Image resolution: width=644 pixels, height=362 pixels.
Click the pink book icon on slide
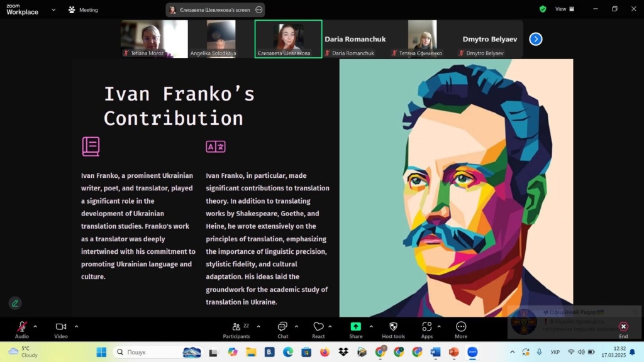(91, 146)
